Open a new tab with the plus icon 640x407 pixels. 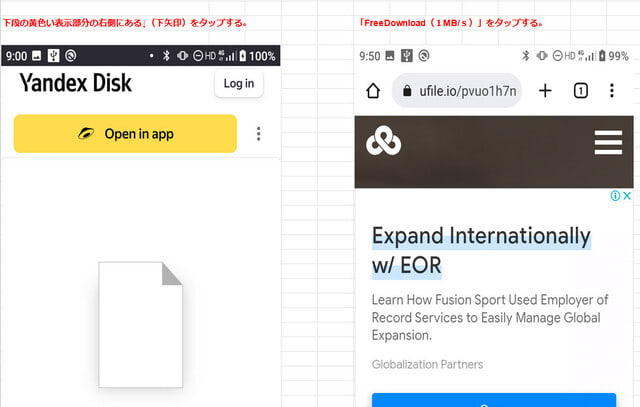pyautogui.click(x=545, y=91)
